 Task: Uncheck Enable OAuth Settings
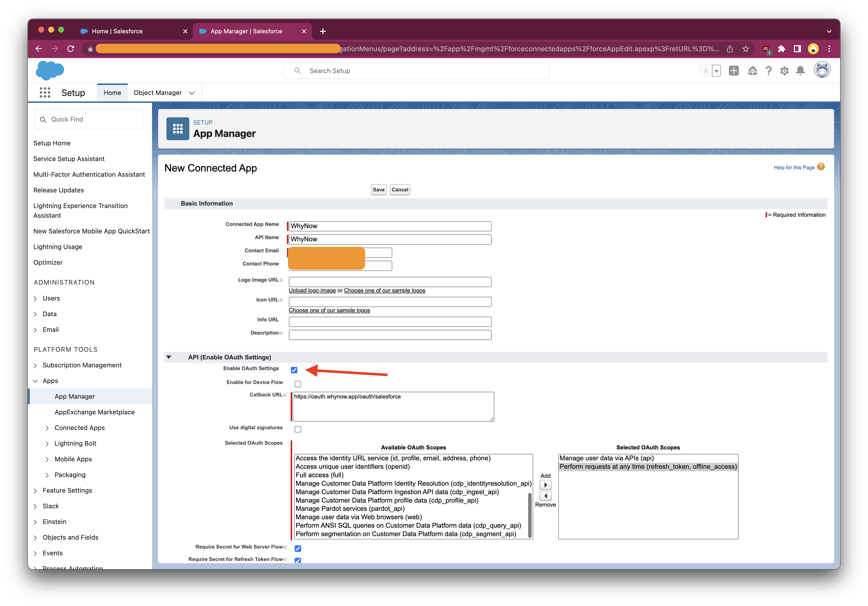point(294,370)
